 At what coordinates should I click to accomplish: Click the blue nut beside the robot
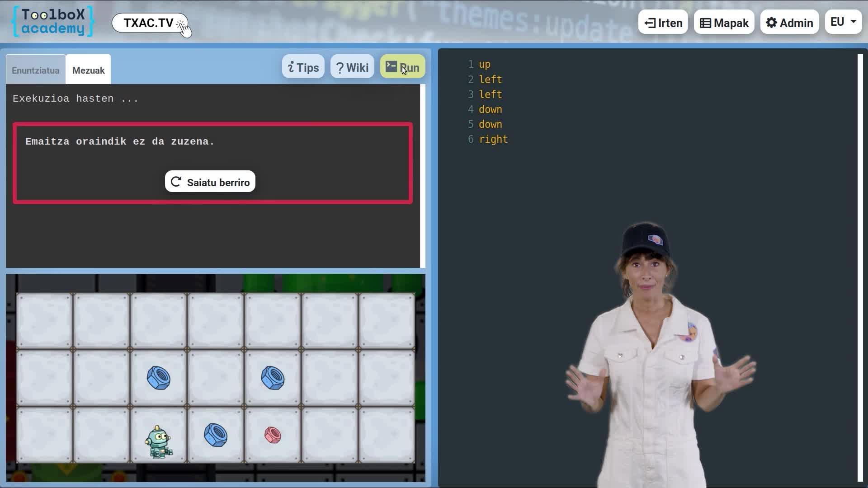(216, 435)
